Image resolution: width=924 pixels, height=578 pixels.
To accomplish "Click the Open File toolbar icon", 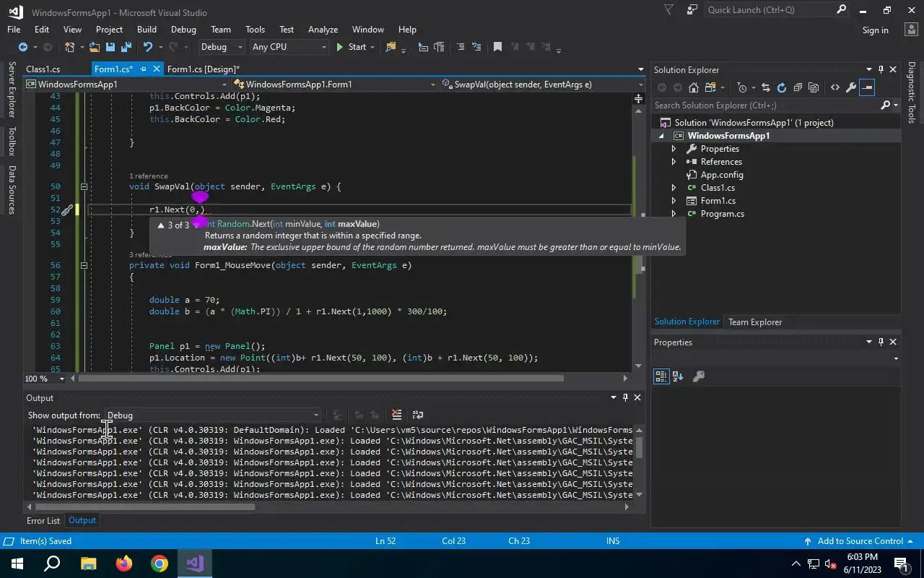I will pos(95,47).
